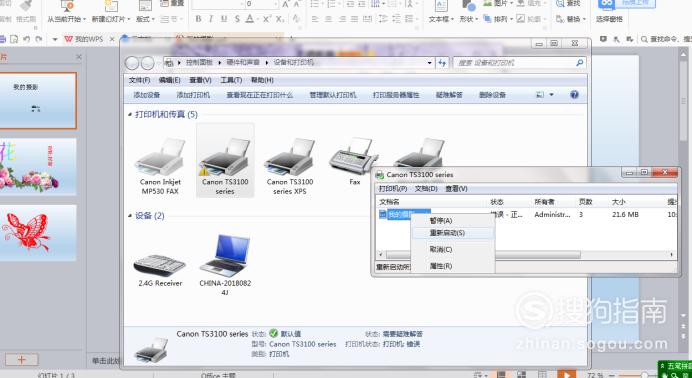Click the help question mark icon in the Devices toolbar
Screen dimensions: 692x378
574,94
